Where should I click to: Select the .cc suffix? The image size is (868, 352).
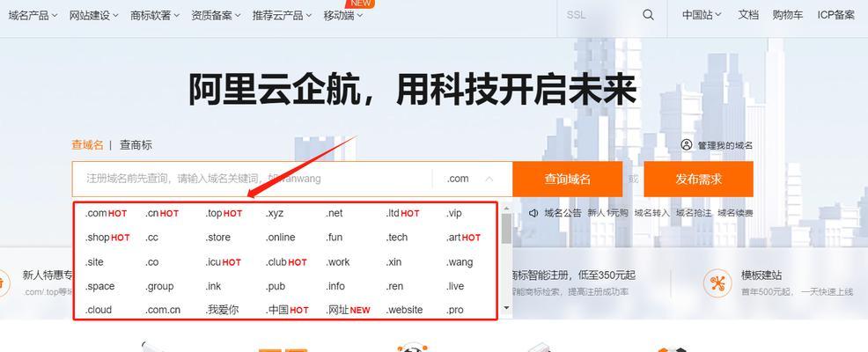[x=151, y=238]
